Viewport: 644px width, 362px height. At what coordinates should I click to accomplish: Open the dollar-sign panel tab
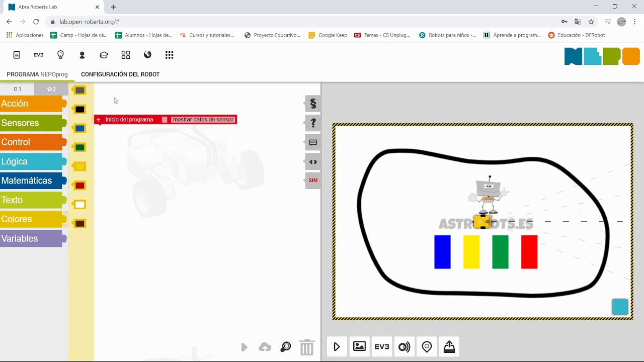tap(312, 104)
